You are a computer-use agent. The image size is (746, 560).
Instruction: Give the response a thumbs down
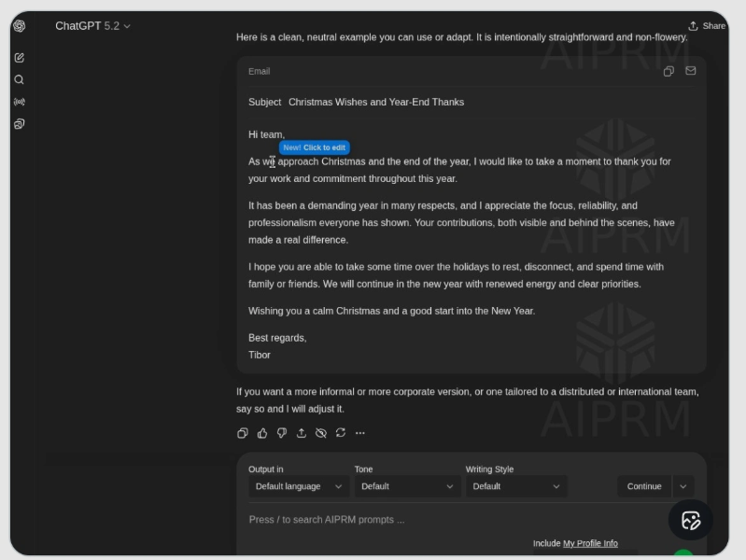282,433
